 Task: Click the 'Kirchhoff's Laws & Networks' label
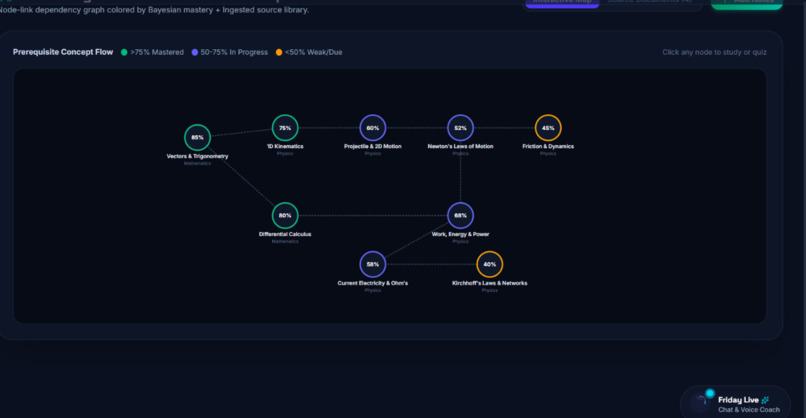tap(489, 283)
